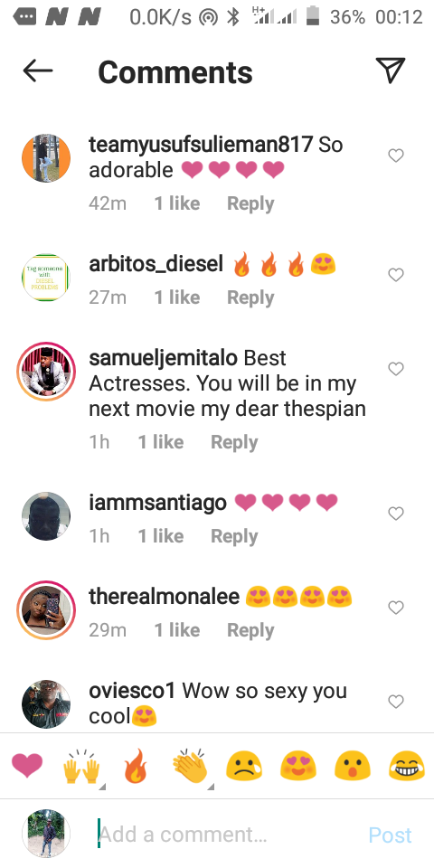Insert the raised hands emoji
This screenshot has height=868, width=434.
coord(82,767)
